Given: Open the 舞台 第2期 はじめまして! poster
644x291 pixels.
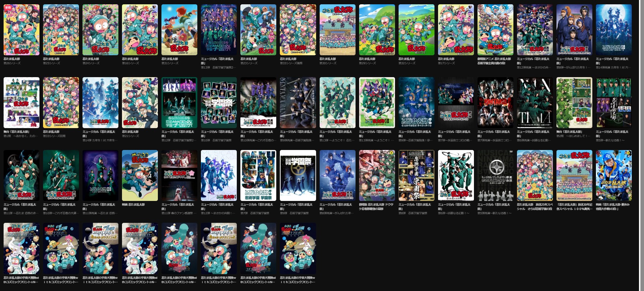Looking at the screenshot, I should (x=574, y=103).
